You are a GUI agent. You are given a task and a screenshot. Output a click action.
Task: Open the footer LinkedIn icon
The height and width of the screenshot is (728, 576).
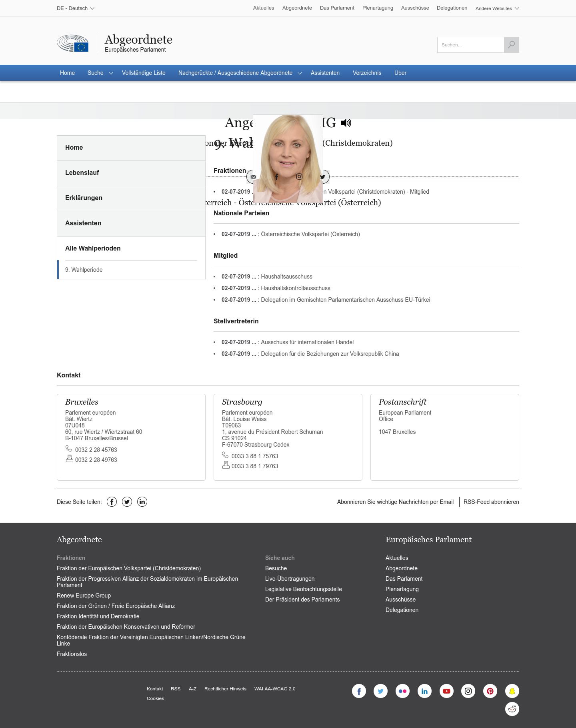point(424,691)
